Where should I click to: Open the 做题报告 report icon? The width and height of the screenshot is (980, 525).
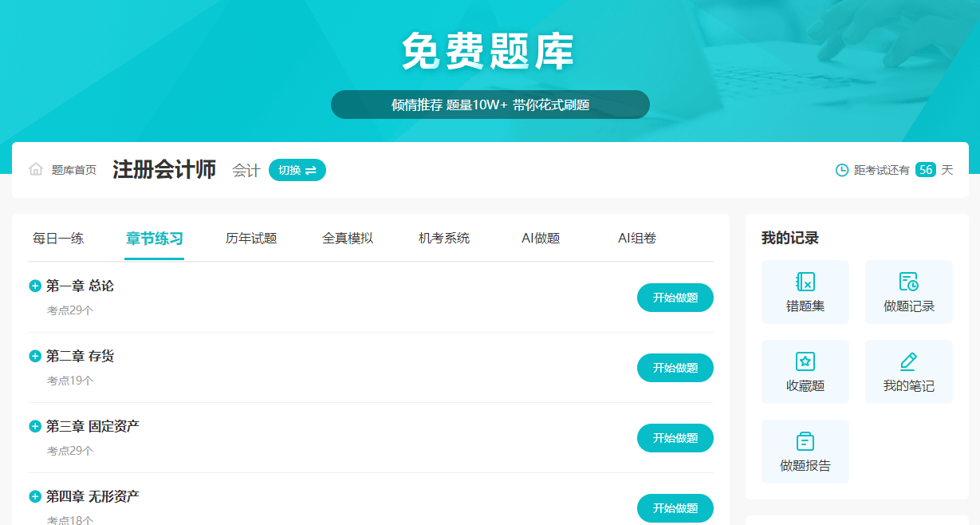(805, 441)
